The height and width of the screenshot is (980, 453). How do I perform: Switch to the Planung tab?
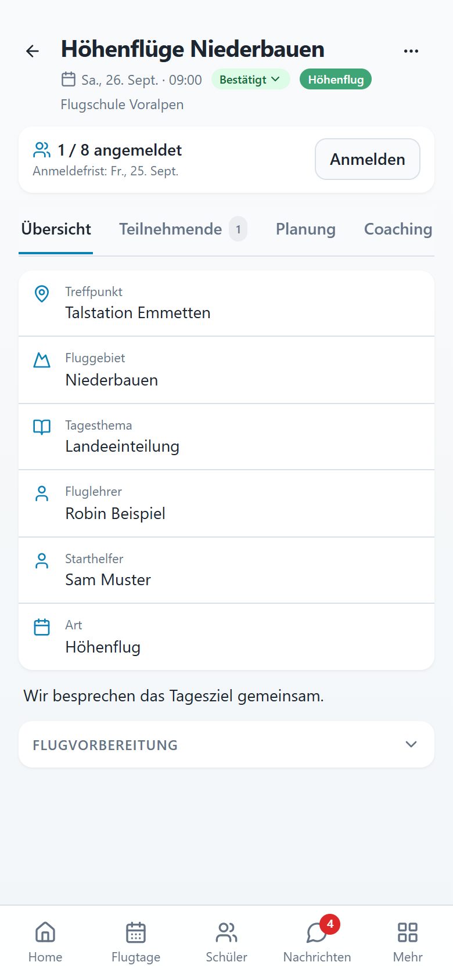pos(305,229)
